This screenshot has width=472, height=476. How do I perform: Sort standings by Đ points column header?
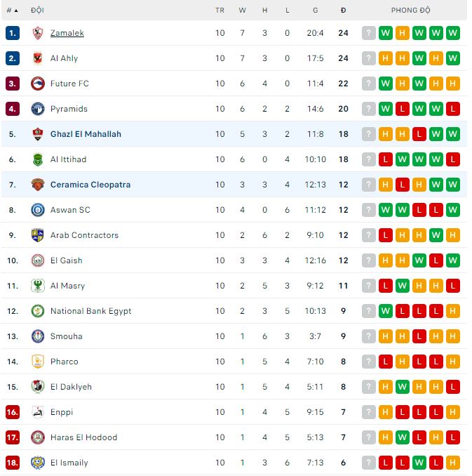pyautogui.click(x=343, y=11)
